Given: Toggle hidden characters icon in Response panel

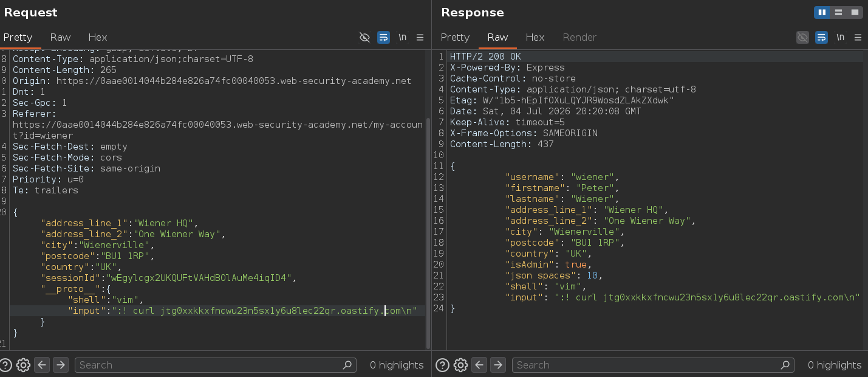Looking at the screenshot, I should (x=802, y=37).
